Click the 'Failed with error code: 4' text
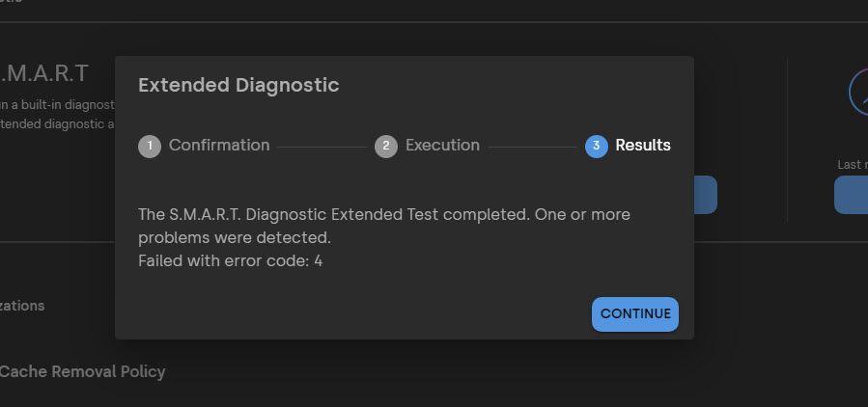 pyautogui.click(x=230, y=260)
